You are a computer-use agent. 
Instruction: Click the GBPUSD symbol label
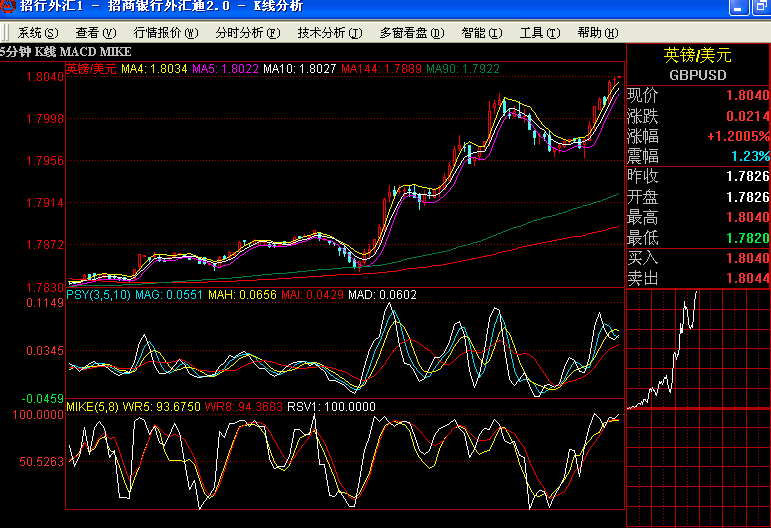697,75
